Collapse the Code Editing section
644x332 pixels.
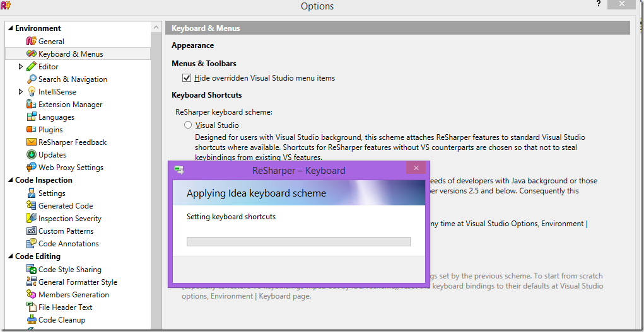[x=10, y=256]
